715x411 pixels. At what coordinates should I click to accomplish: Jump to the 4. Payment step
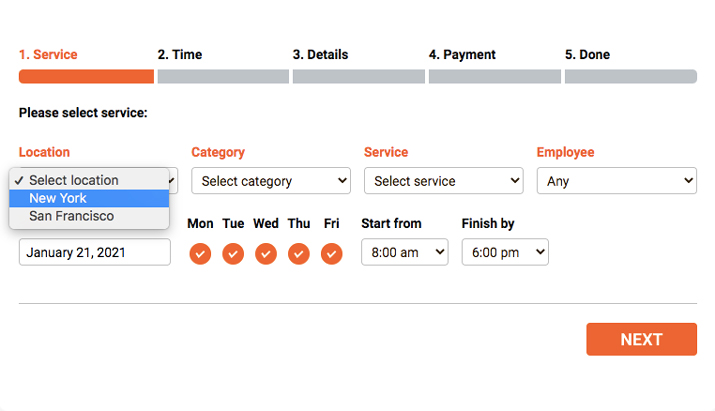[x=462, y=55]
